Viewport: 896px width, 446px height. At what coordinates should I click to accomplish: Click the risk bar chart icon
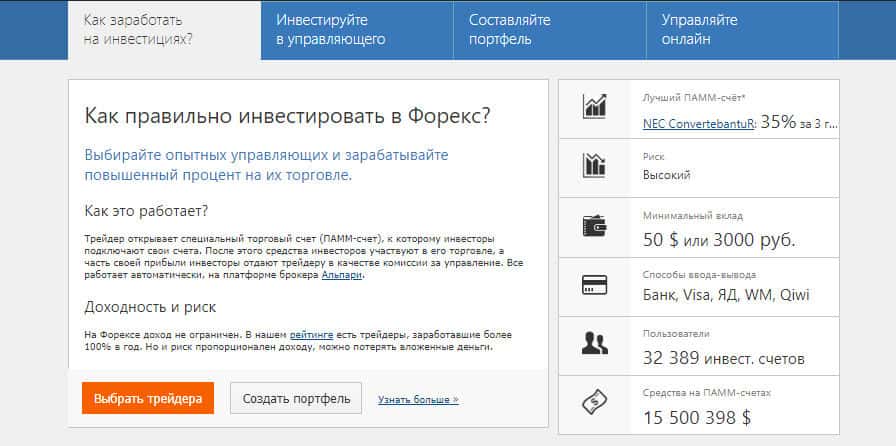tap(595, 165)
